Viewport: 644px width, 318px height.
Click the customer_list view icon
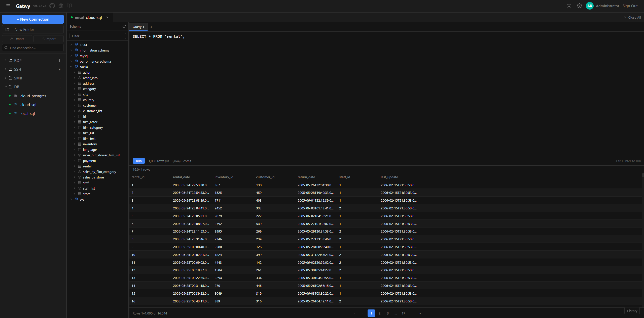click(80, 111)
